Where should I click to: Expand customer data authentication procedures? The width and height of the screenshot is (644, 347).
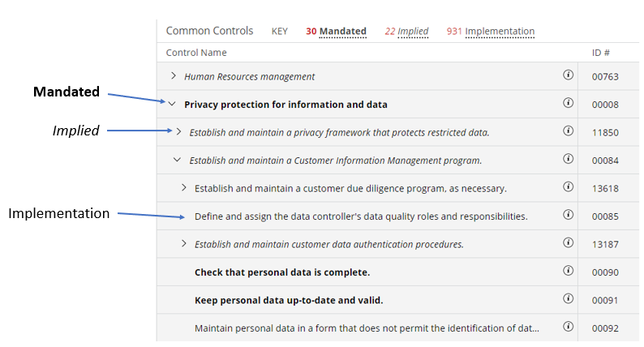[183, 244]
